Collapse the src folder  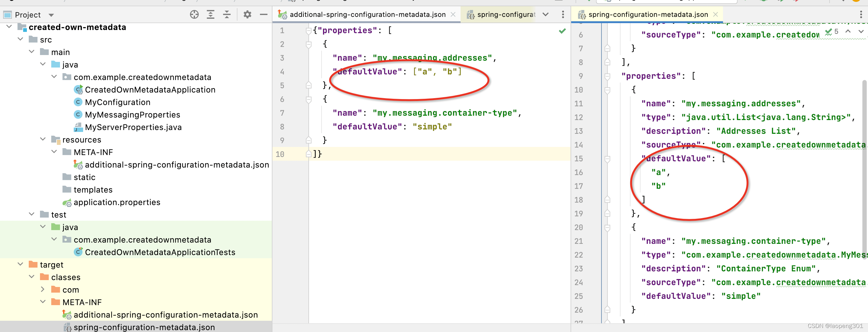[20, 39]
